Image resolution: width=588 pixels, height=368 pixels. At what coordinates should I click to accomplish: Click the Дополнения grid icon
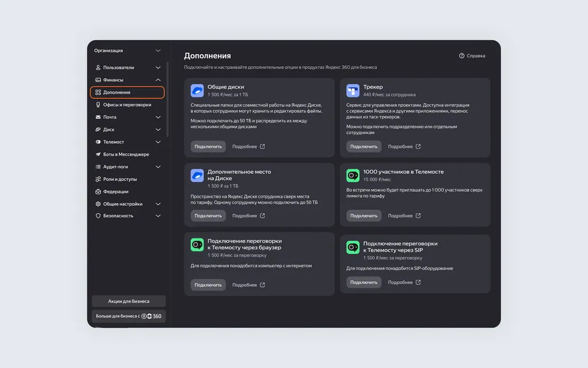click(x=98, y=93)
